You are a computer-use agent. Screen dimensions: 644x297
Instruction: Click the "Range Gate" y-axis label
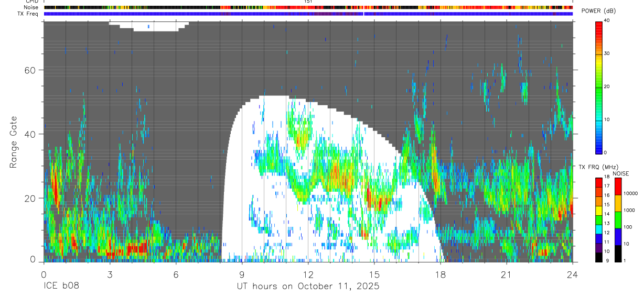pos(14,142)
